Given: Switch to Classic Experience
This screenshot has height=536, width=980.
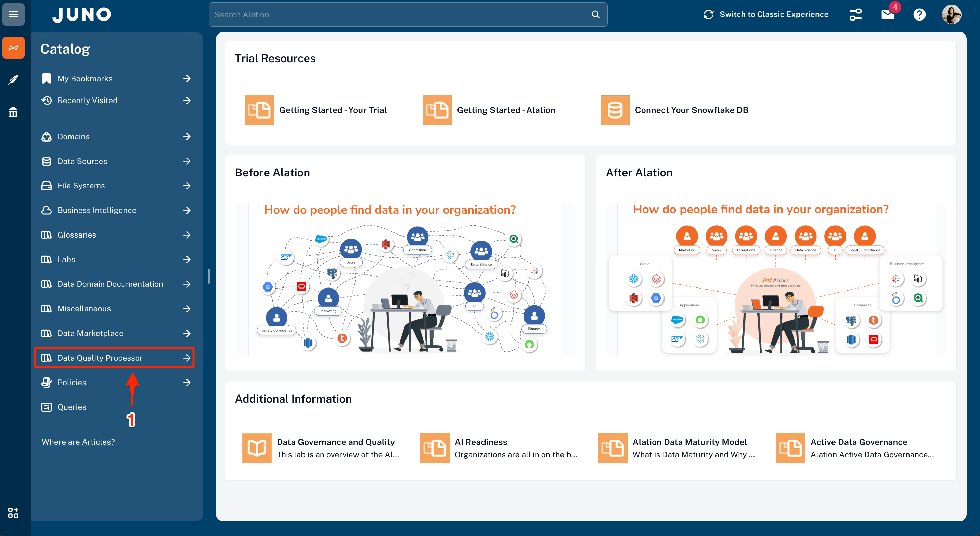Looking at the screenshot, I should (765, 14).
